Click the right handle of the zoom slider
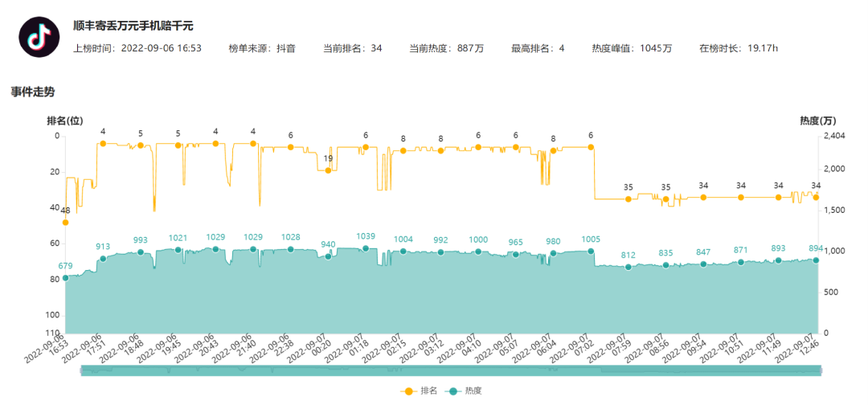Screen dimensions: 868x405 tap(821, 370)
